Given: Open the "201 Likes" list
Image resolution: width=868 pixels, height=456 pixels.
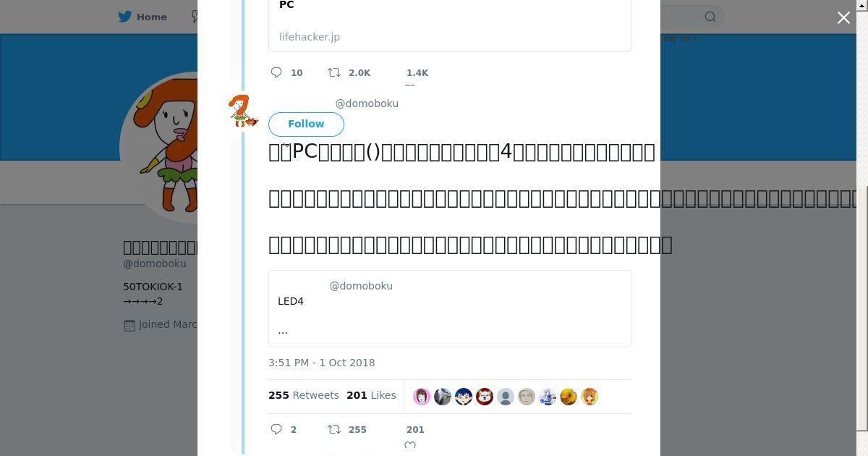Looking at the screenshot, I should click(371, 395).
